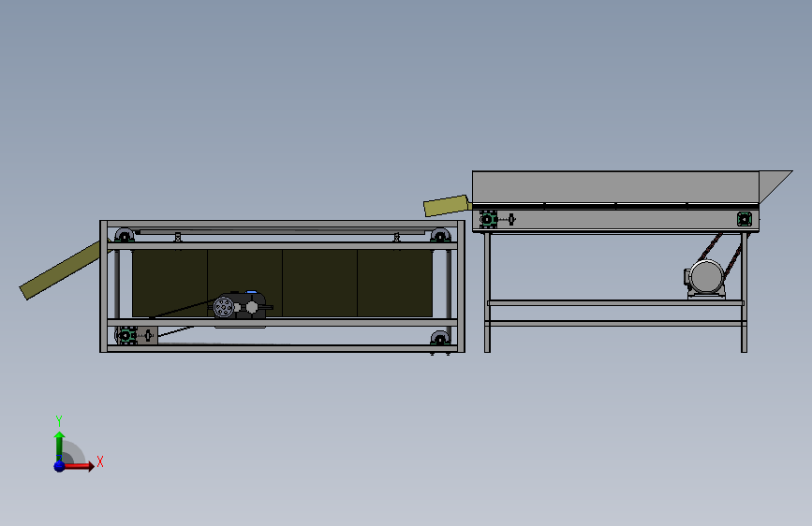This screenshot has width=812, height=526.
Task: Select the leftmost dark panel in the left machine
Action: click(x=170, y=284)
